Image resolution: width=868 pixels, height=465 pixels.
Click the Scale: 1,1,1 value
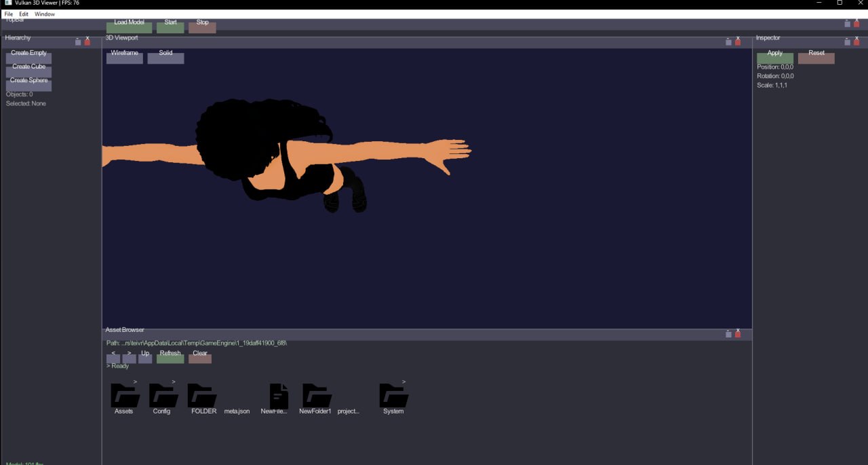point(772,86)
